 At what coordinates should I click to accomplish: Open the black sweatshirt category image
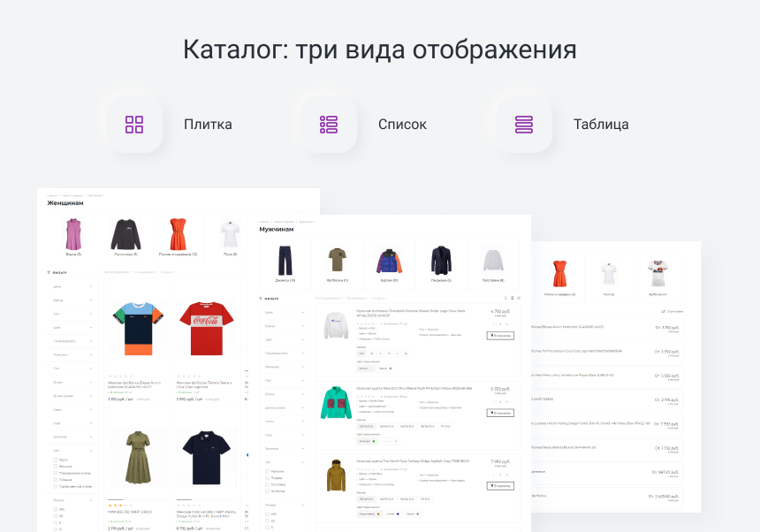125,235
